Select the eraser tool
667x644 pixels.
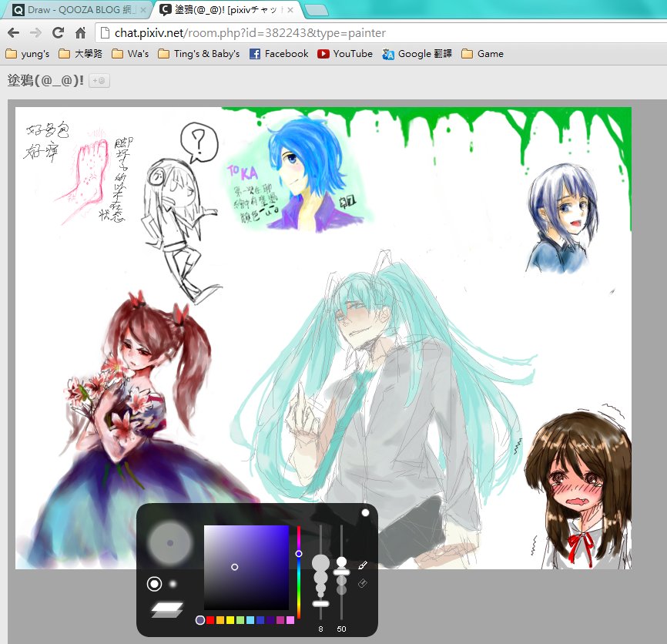tap(363, 583)
